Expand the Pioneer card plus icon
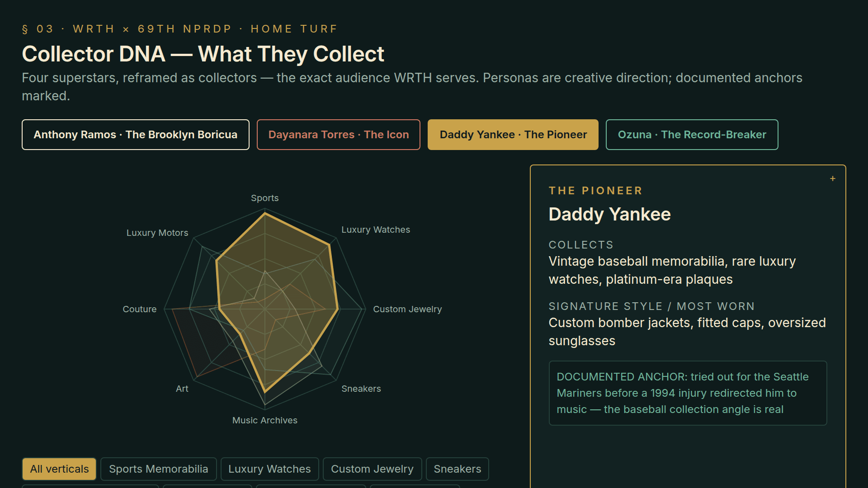The height and width of the screenshot is (488, 868). 833,178
